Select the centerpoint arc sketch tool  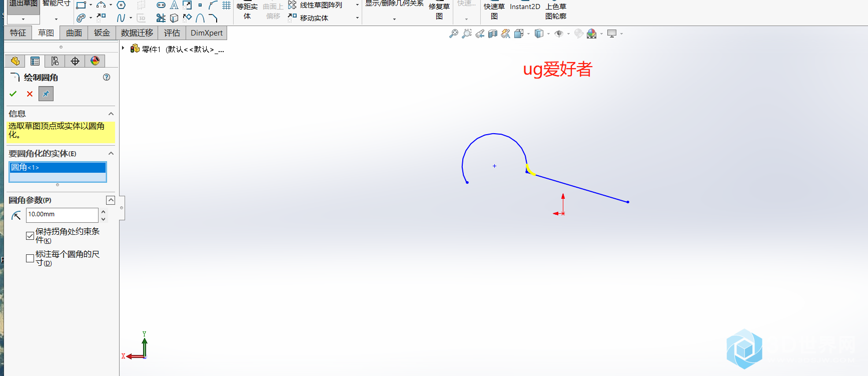tap(101, 5)
